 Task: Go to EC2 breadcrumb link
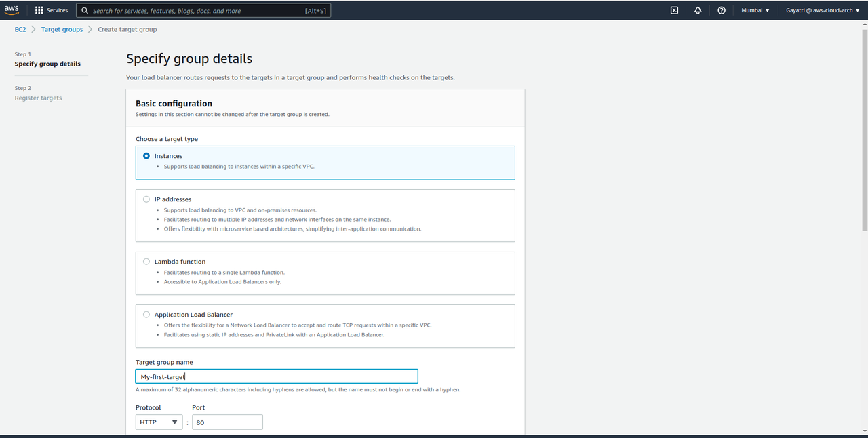tap(20, 29)
